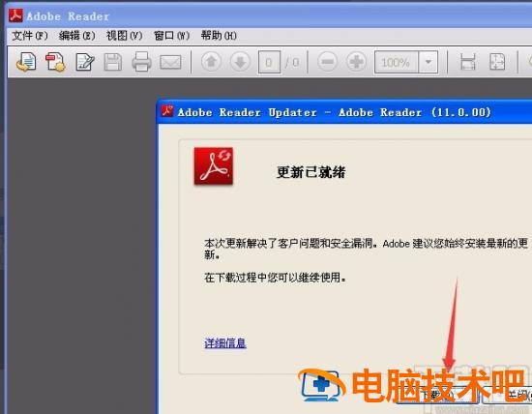Click the zoom in plus icon

[x=356, y=62]
